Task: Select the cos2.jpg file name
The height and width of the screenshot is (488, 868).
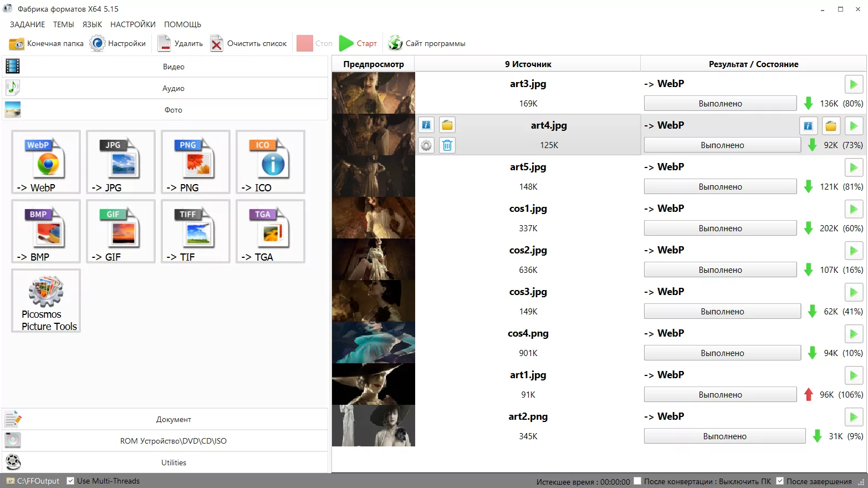Action: 528,250
